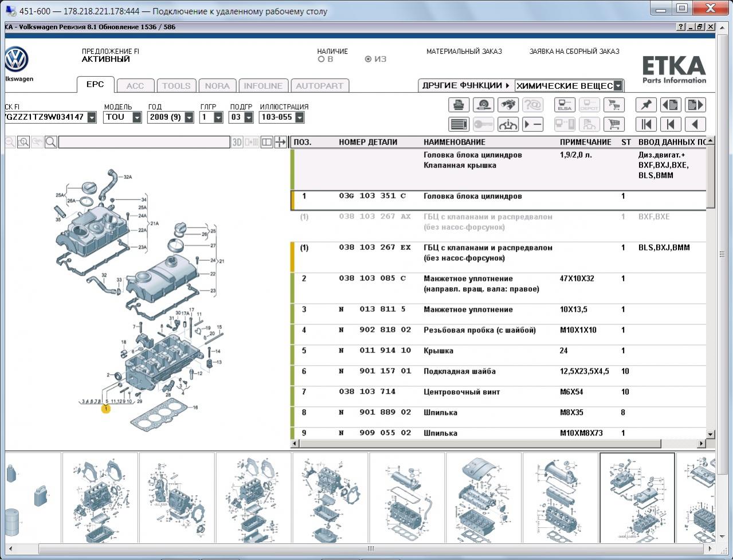Select row 'Подкладная шайба'
733x560 pixels.
click(499, 376)
